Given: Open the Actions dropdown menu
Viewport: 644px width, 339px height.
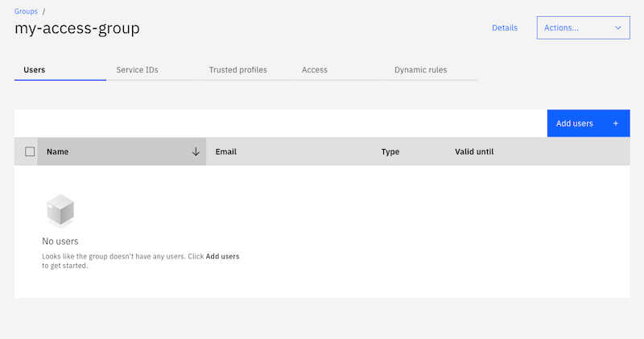Looking at the screenshot, I should [583, 27].
